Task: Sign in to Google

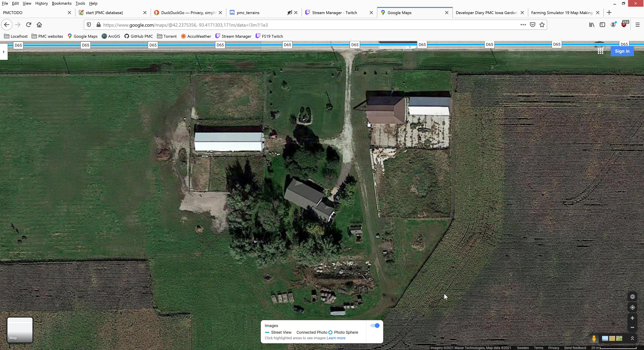Action: [x=622, y=51]
